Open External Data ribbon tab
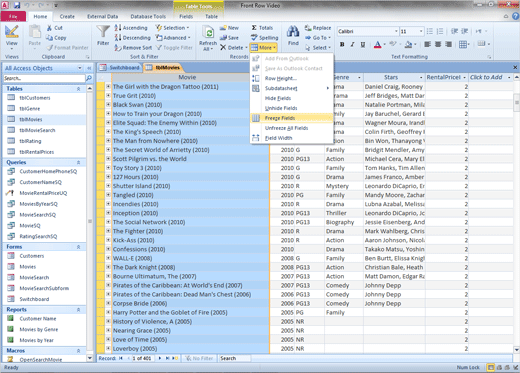Viewport: 520px width, 373px height. [x=102, y=16]
